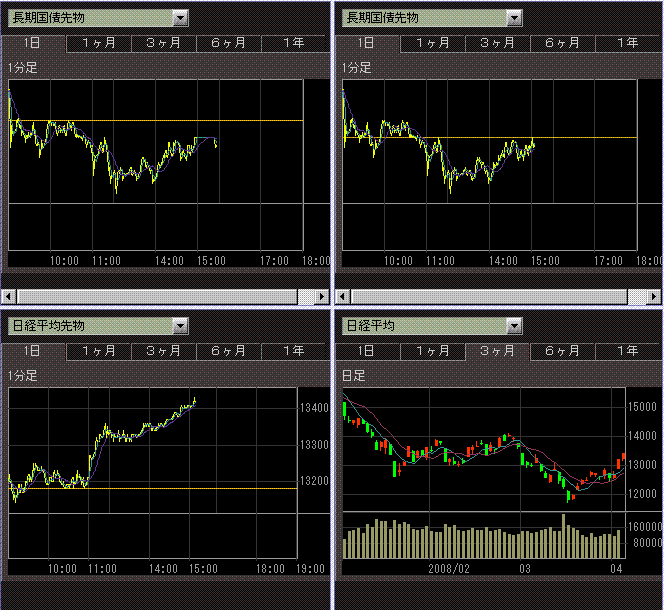Screen dimensions: 664x610
Task: Switch to 6ヶ月 tab in 日経平均 panel
Action: [x=562, y=351]
